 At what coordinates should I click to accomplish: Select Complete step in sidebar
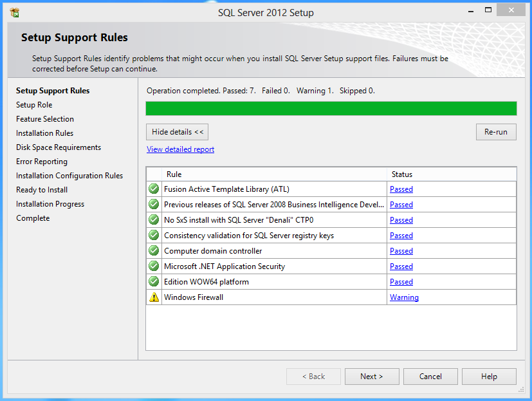click(33, 218)
